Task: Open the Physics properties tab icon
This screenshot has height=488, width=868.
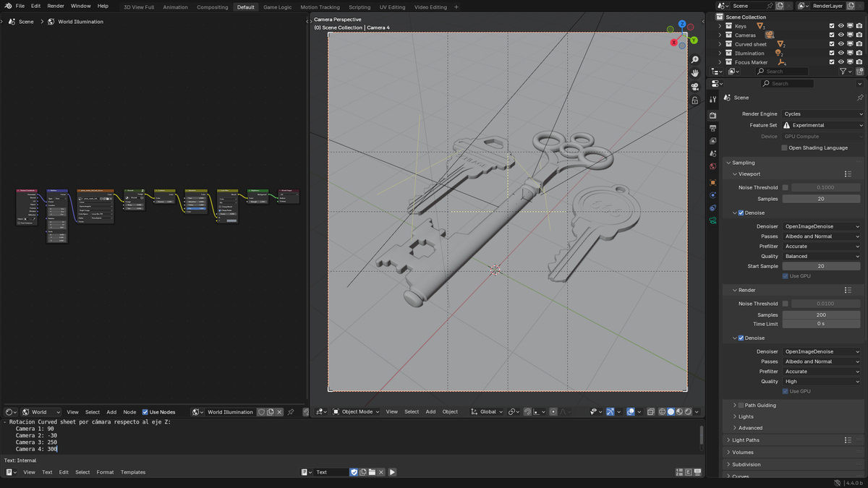Action: click(713, 195)
